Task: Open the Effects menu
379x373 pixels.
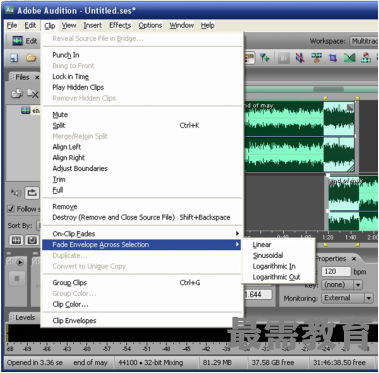Action: pos(120,25)
